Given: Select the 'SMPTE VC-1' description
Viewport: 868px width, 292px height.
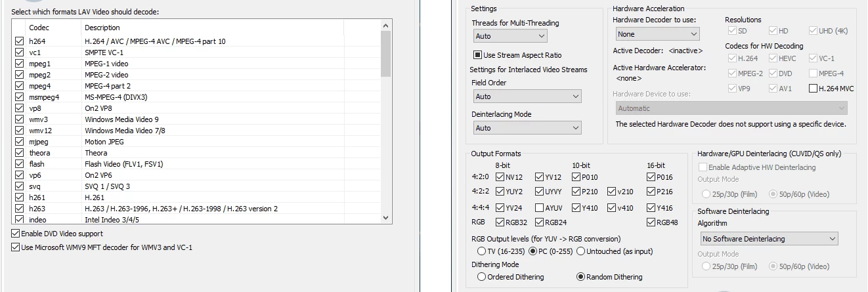Looking at the screenshot, I should [104, 52].
